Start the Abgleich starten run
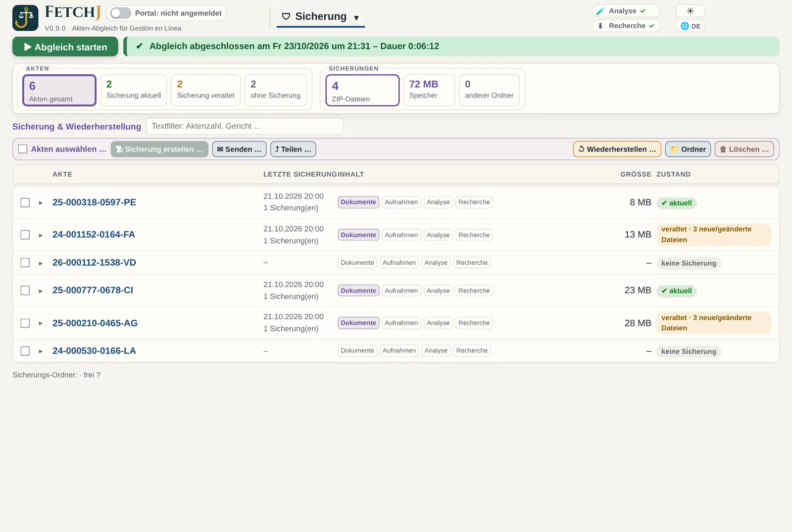The width and height of the screenshot is (792, 532). tap(65, 47)
